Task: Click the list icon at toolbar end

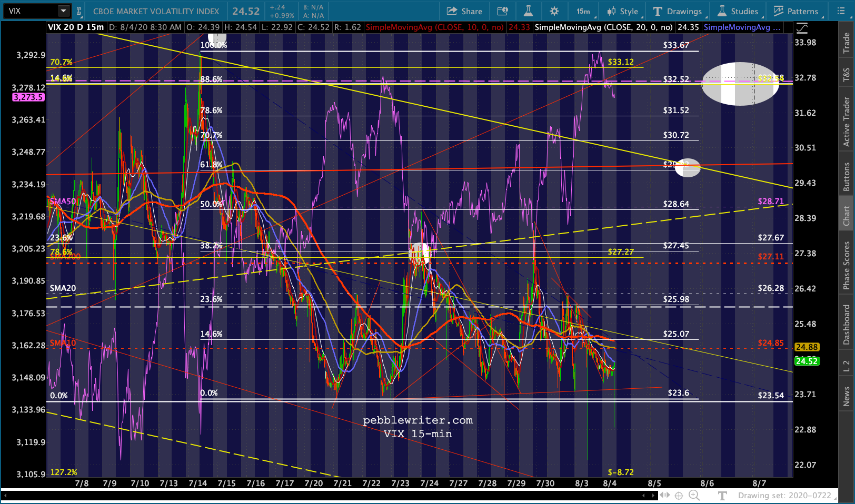Action: (x=841, y=11)
